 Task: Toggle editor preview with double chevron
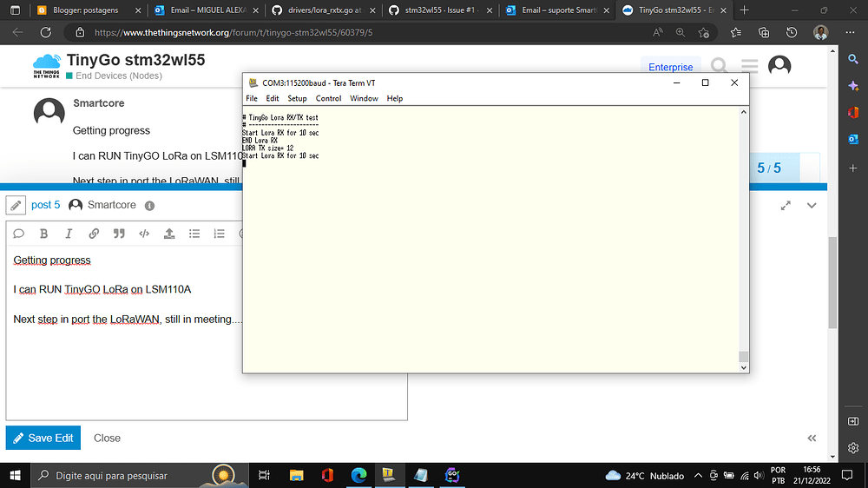pyautogui.click(x=812, y=439)
